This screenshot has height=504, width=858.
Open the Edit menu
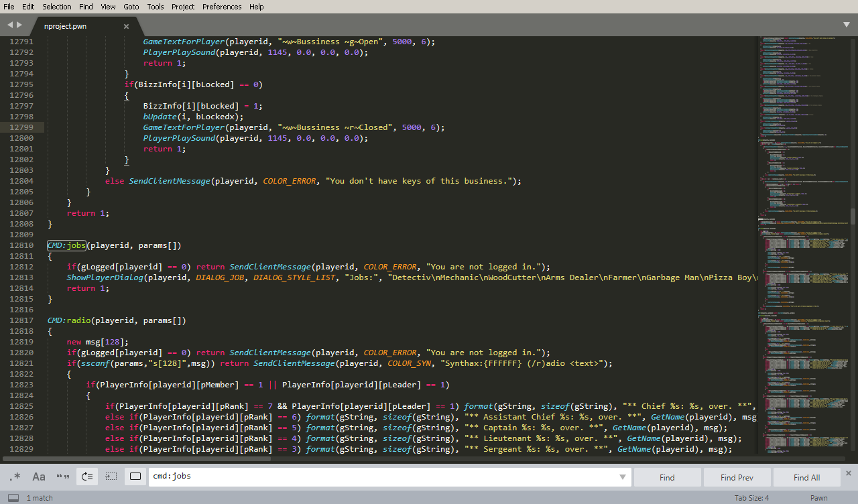[28, 7]
